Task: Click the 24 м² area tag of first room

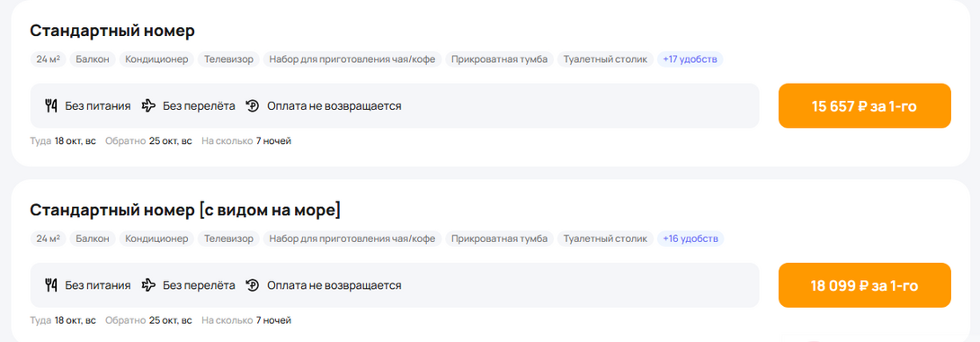Action: (49, 59)
